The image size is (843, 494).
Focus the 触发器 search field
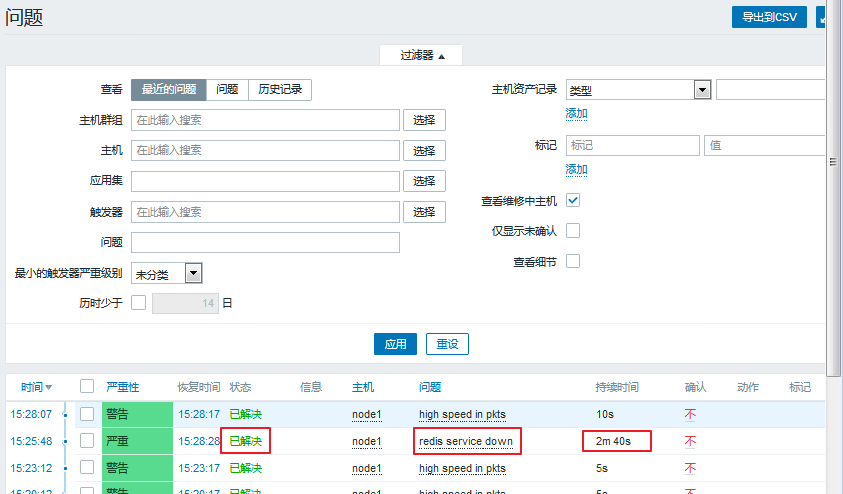click(x=266, y=212)
